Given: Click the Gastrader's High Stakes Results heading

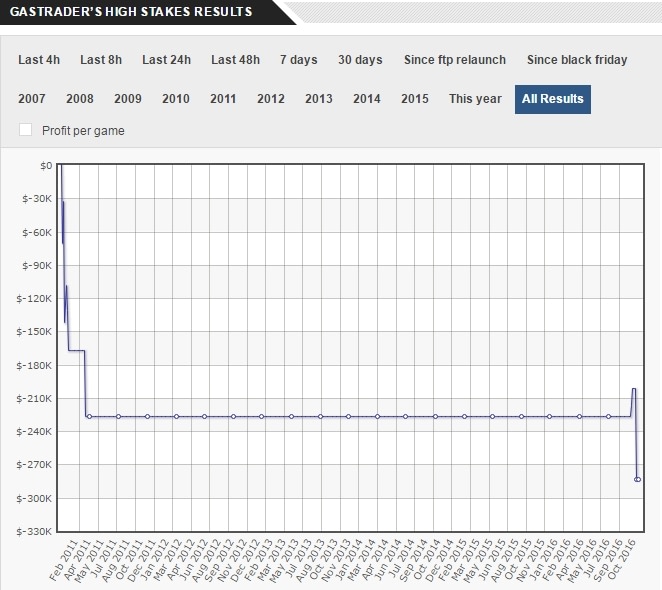Looking at the screenshot, I should (x=130, y=11).
